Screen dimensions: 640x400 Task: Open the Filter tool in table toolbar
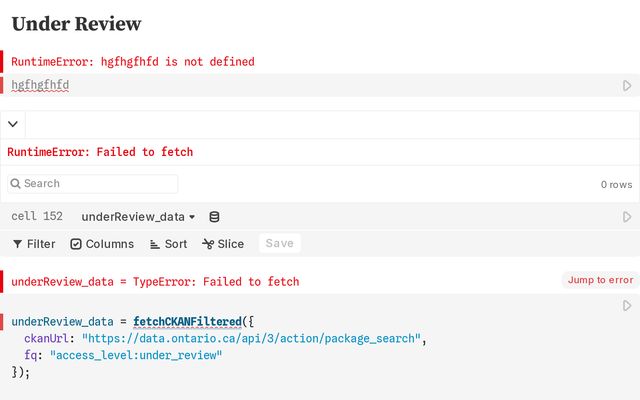[34, 244]
